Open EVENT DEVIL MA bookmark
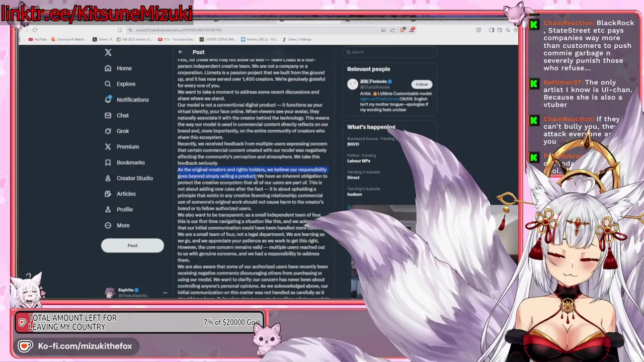Viewport: 644px width, 362px height. coord(217,39)
